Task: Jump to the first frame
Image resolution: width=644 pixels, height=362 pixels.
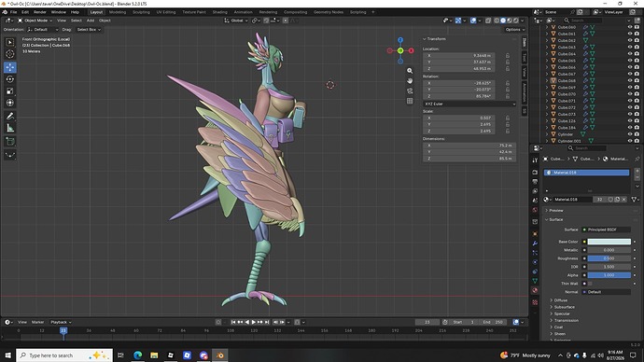Action: click(233, 322)
